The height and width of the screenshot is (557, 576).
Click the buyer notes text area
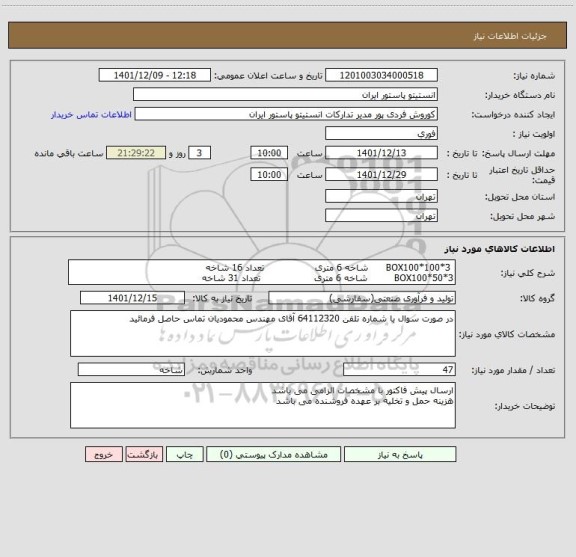263,406
